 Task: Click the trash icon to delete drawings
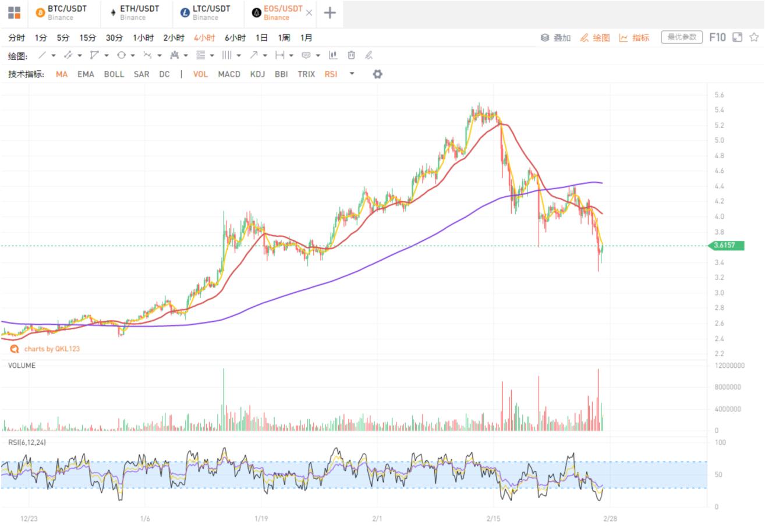351,55
